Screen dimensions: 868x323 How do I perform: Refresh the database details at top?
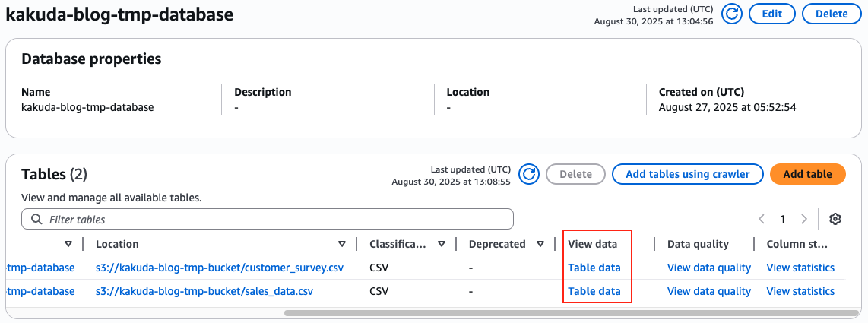(731, 14)
